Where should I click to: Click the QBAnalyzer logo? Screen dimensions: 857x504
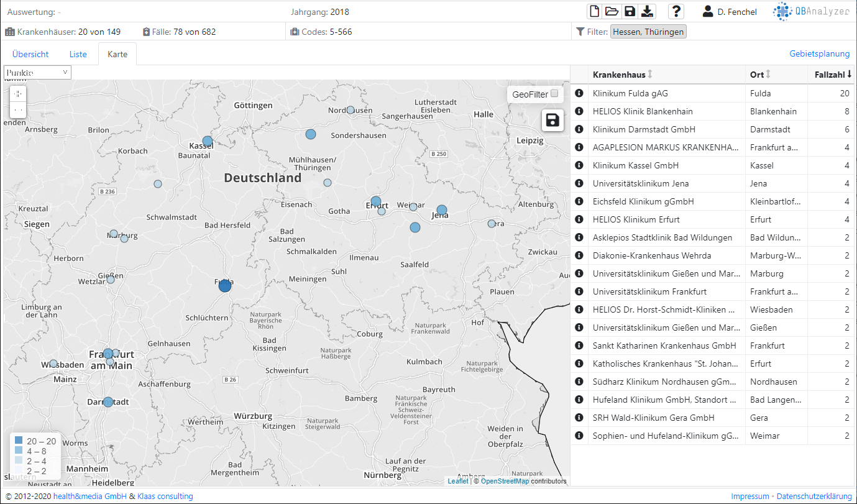[x=811, y=11]
